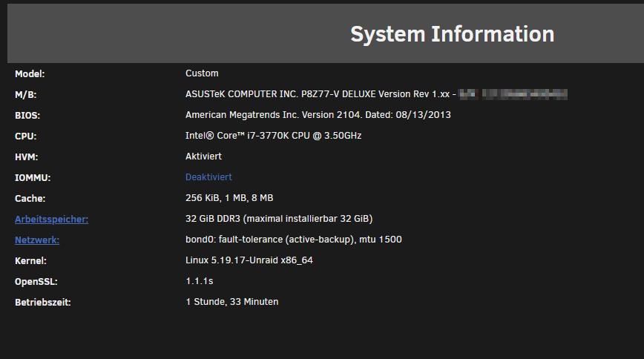This screenshot has width=644, height=359.
Task: Click the Kernel label
Action: (x=30, y=261)
